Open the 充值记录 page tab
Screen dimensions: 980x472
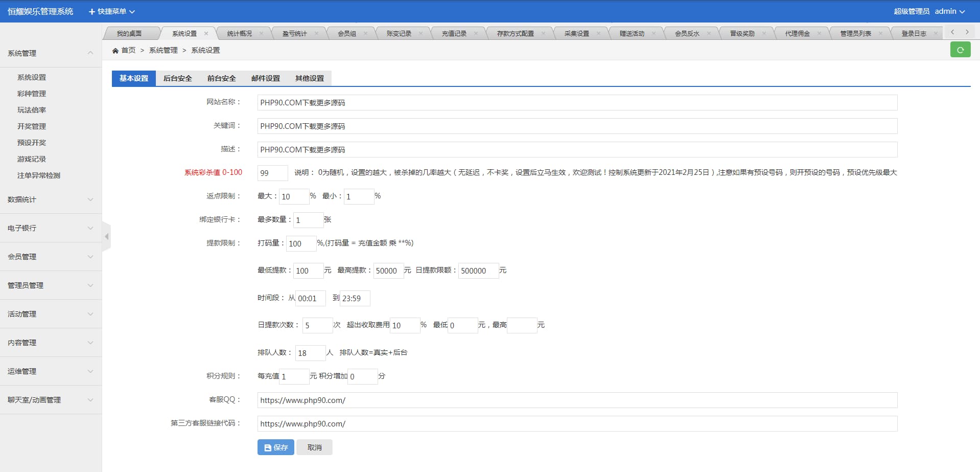coord(454,33)
